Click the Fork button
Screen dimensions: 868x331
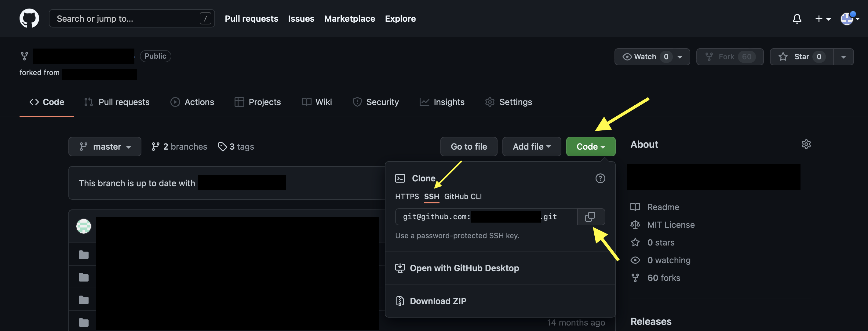click(730, 56)
